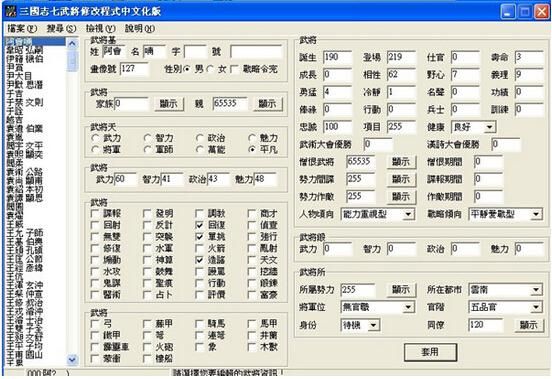This screenshot has height=379, width=552.
Task: Click the officer list scroll up arrow
Action: pyautogui.click(x=72, y=44)
